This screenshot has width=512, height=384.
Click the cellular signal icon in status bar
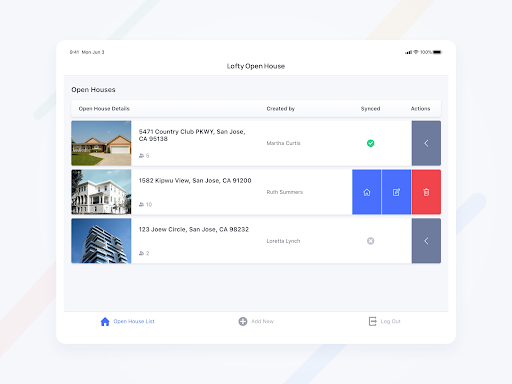click(408, 52)
